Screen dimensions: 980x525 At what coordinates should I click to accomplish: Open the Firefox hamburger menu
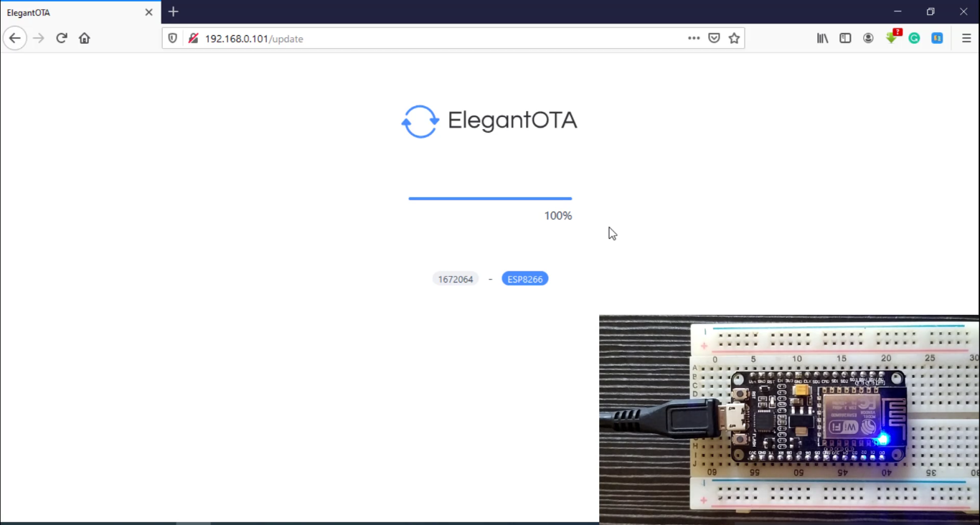[x=966, y=38]
